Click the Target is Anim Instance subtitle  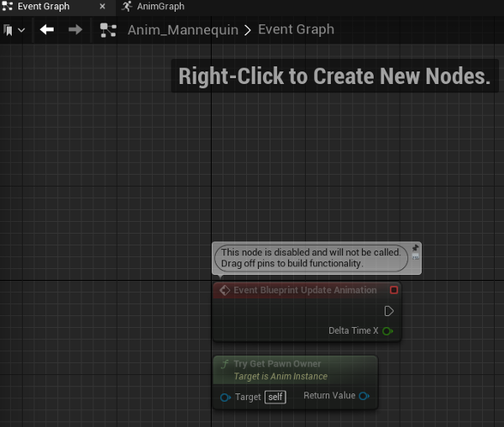281,377
